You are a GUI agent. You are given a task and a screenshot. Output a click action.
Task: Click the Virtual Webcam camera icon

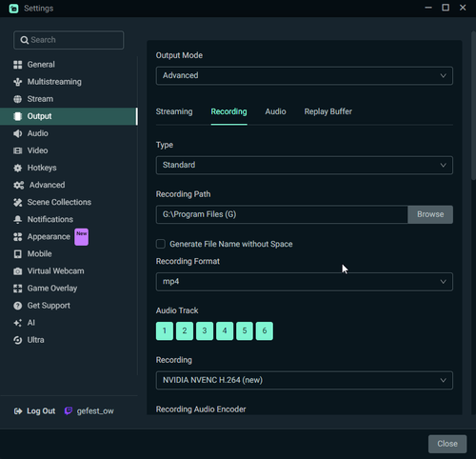(18, 271)
